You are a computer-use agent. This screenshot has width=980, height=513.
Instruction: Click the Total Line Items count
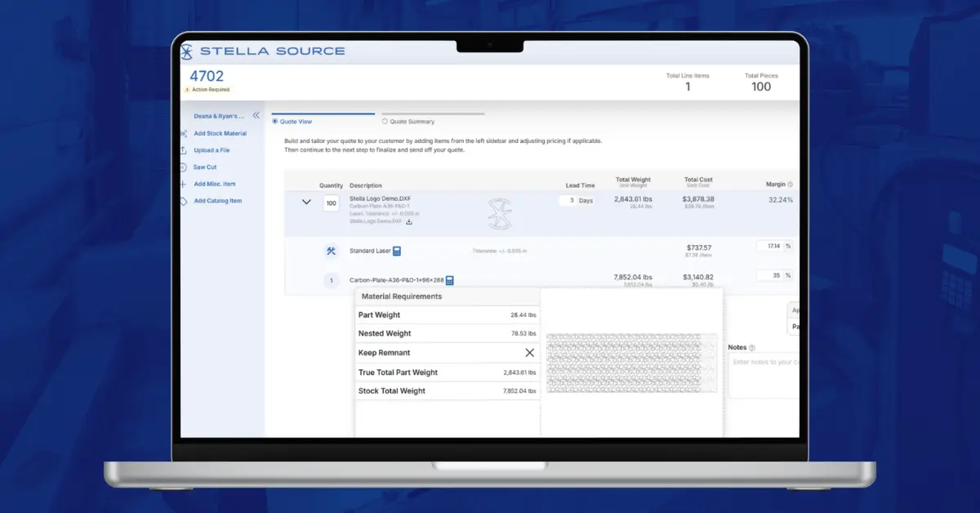(688, 87)
